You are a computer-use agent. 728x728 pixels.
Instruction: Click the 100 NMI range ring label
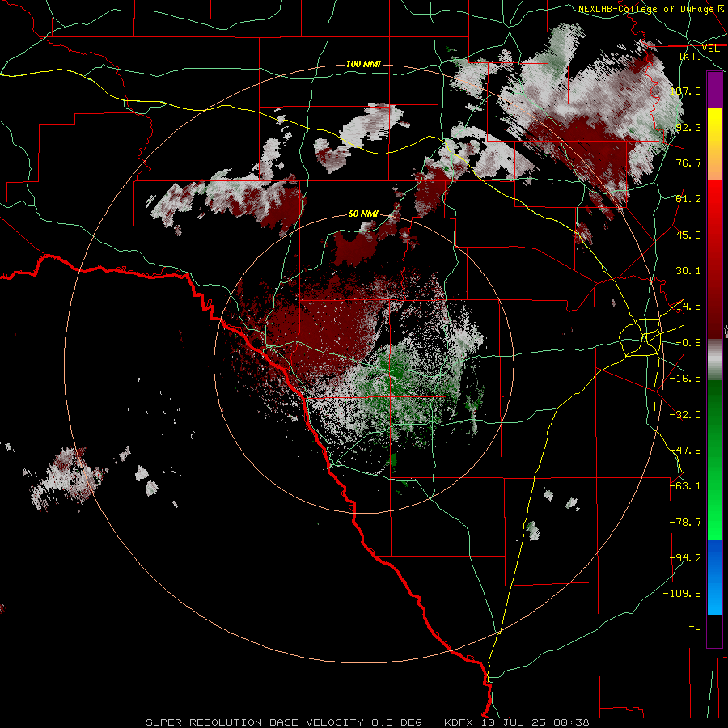tap(363, 64)
